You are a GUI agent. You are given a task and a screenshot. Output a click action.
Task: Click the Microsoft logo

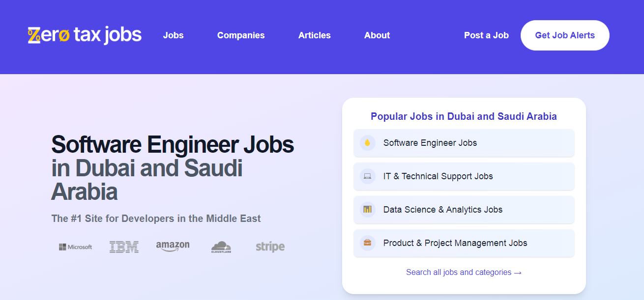coord(75,247)
